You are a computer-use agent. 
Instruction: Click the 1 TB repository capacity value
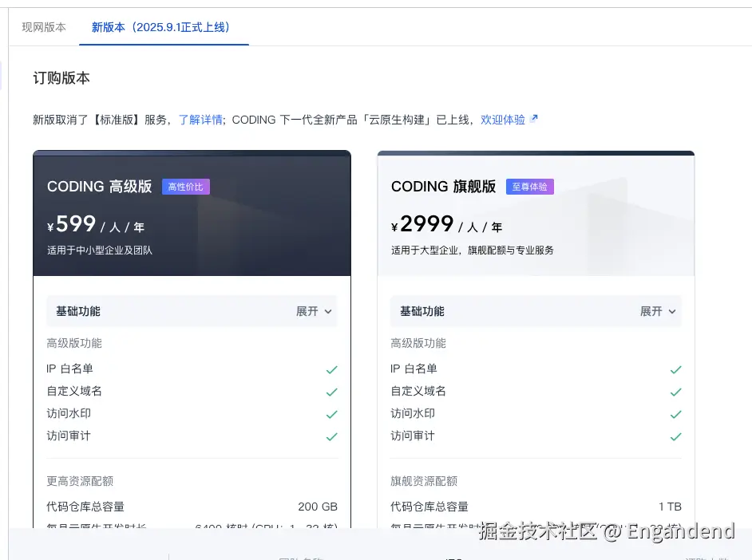(670, 507)
